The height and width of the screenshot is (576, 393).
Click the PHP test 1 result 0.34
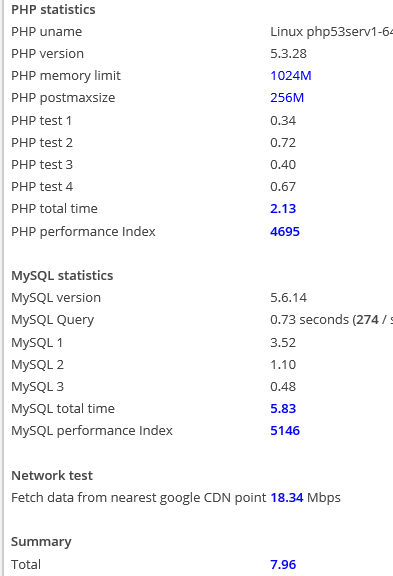tap(283, 120)
